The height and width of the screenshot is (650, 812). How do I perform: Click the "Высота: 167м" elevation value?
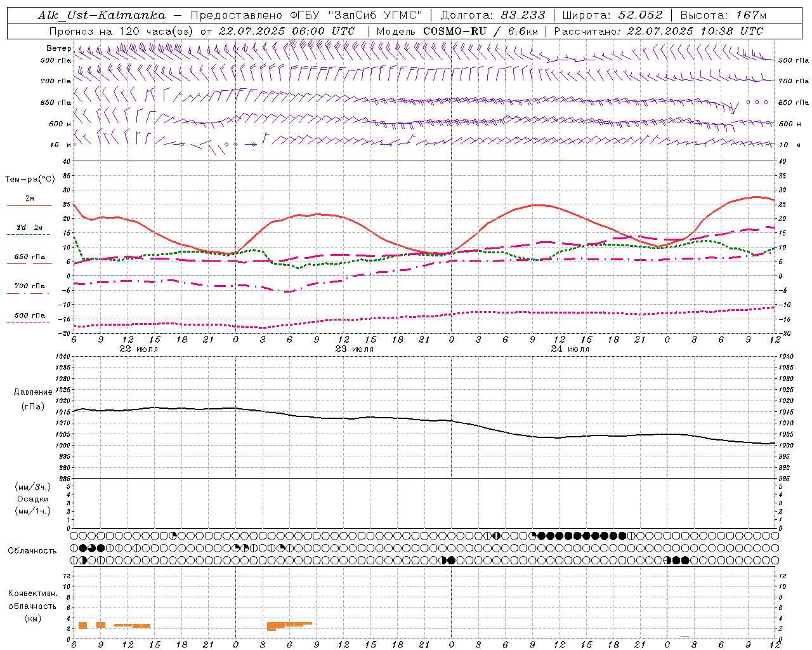click(x=723, y=15)
